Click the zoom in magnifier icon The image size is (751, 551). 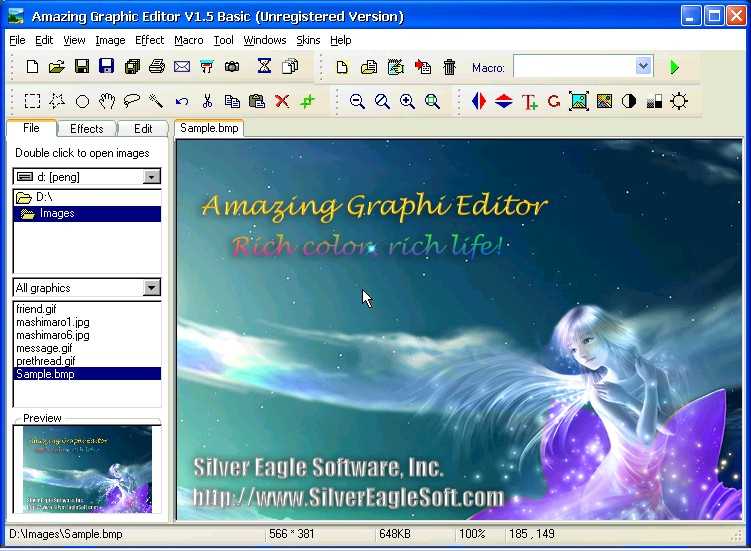coord(407,101)
